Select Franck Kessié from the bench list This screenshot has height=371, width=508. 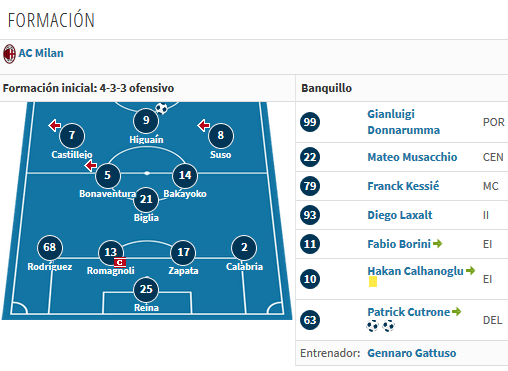click(x=403, y=186)
